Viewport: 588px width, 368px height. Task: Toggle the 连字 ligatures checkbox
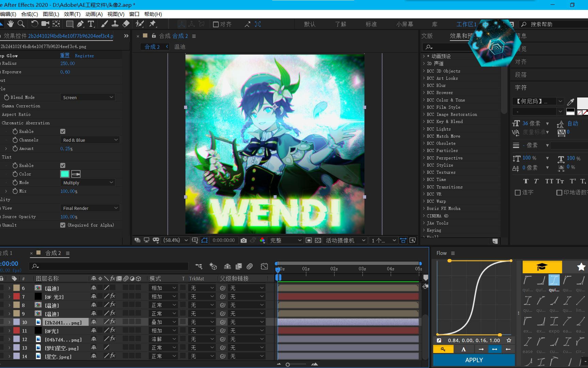coord(518,193)
